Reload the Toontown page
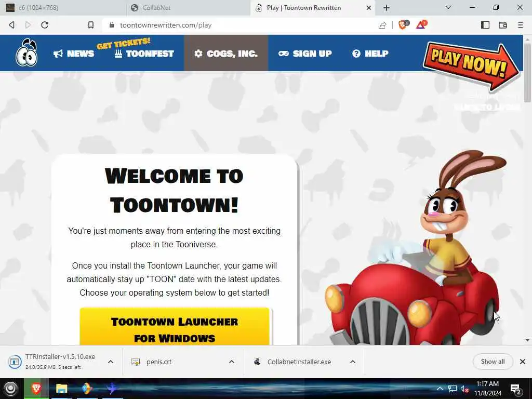The image size is (532, 399). (x=45, y=25)
